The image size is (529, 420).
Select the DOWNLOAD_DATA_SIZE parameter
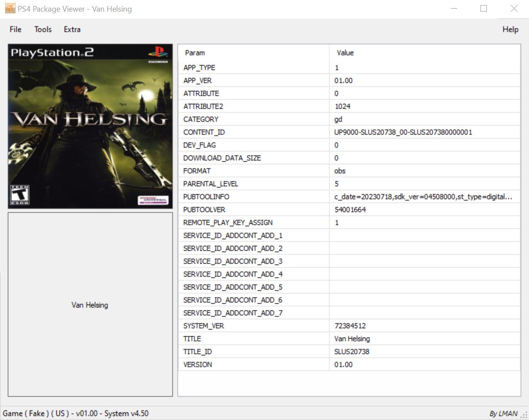point(254,158)
